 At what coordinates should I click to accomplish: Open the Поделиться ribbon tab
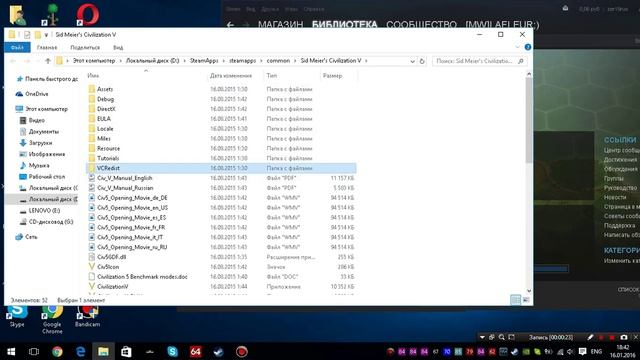(85, 47)
